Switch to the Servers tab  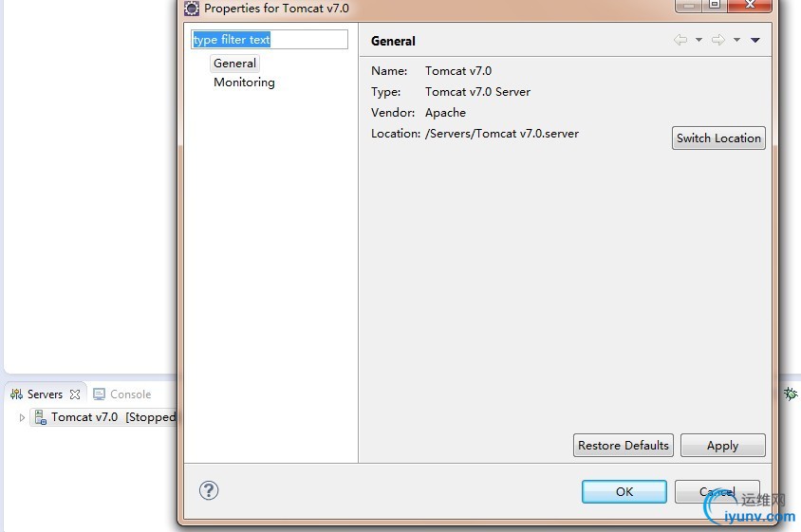tap(45, 394)
